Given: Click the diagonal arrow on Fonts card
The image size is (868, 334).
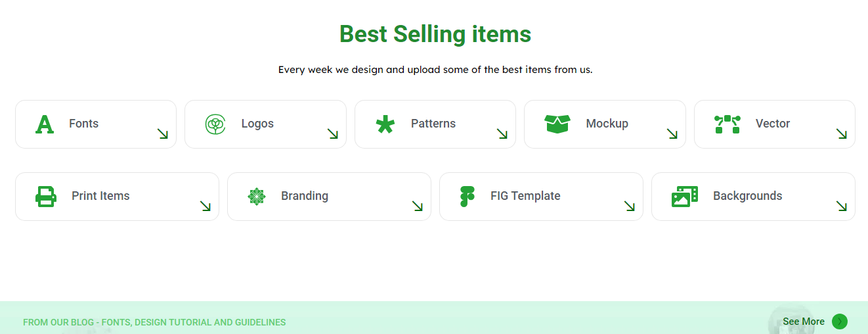Looking at the screenshot, I should pyautogui.click(x=163, y=133).
